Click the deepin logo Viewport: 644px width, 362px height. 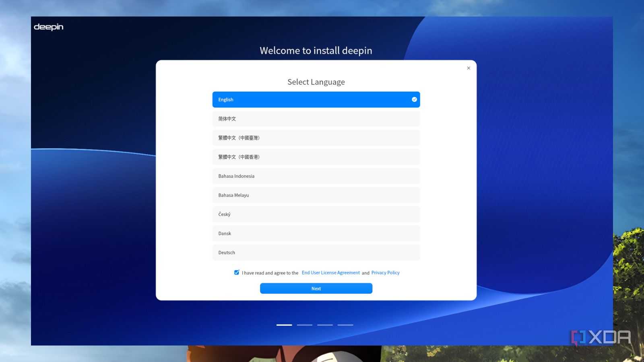click(48, 27)
